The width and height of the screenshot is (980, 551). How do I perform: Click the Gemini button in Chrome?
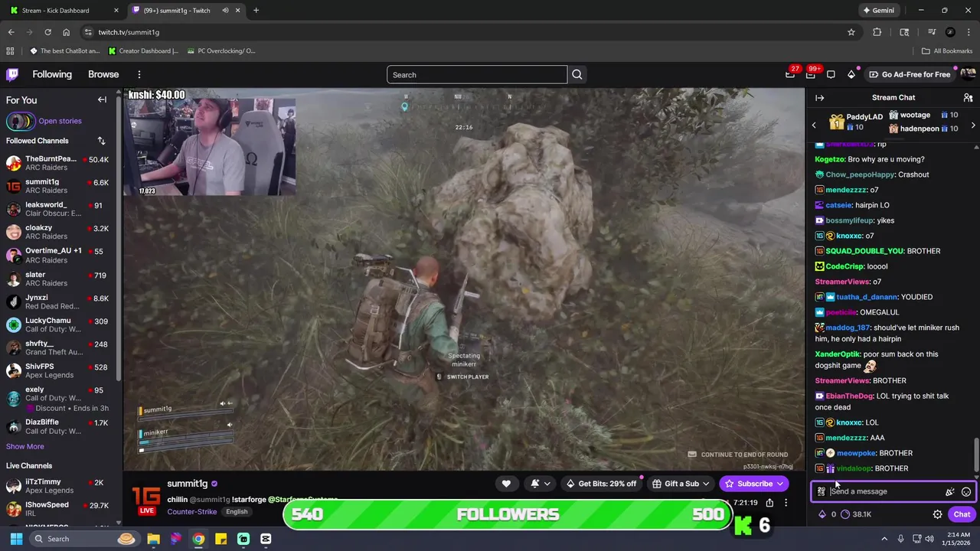(878, 11)
